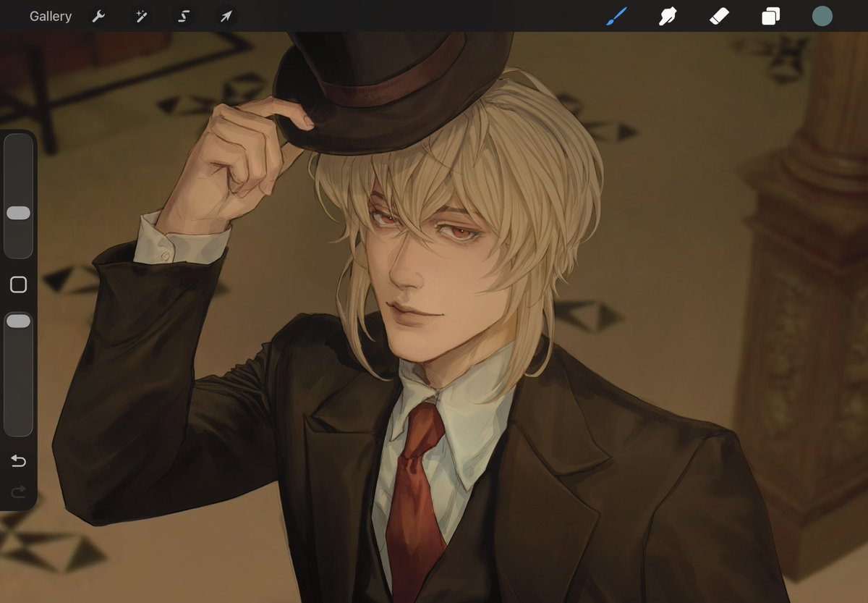This screenshot has height=603, width=868.
Task: Activate the Transform arrow tool
Action: [x=225, y=15]
